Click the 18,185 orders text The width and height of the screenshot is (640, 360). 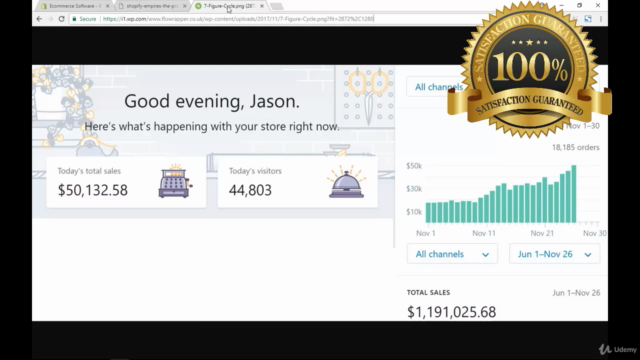tap(576, 147)
